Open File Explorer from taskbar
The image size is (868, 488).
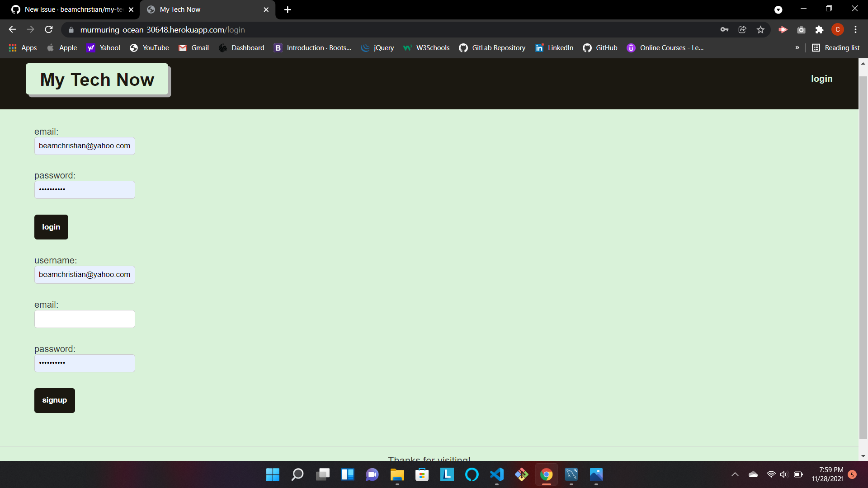(x=397, y=474)
